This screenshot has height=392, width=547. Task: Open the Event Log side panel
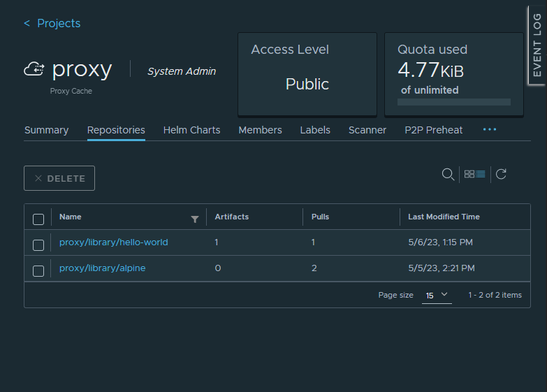click(x=537, y=45)
